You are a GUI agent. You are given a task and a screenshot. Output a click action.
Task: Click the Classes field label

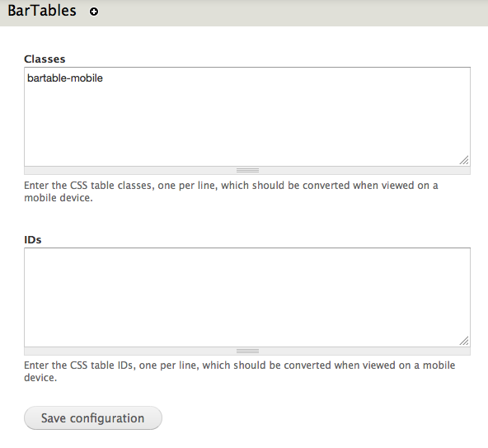pyautogui.click(x=45, y=59)
